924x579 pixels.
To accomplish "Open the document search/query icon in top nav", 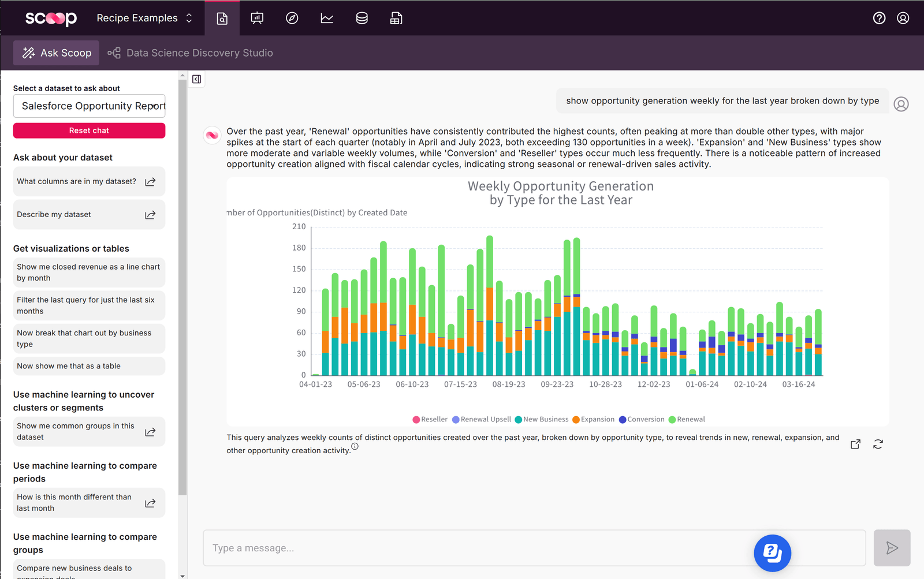I will click(222, 18).
